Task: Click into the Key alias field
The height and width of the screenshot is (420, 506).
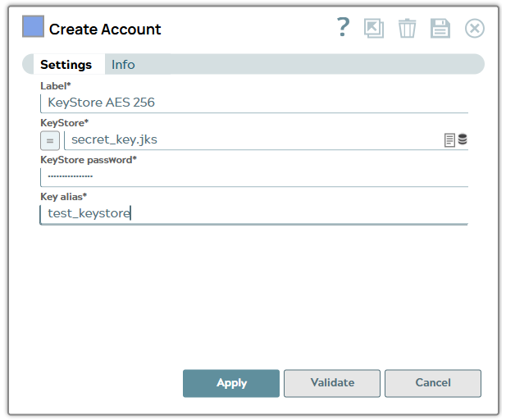Action: coord(253,214)
